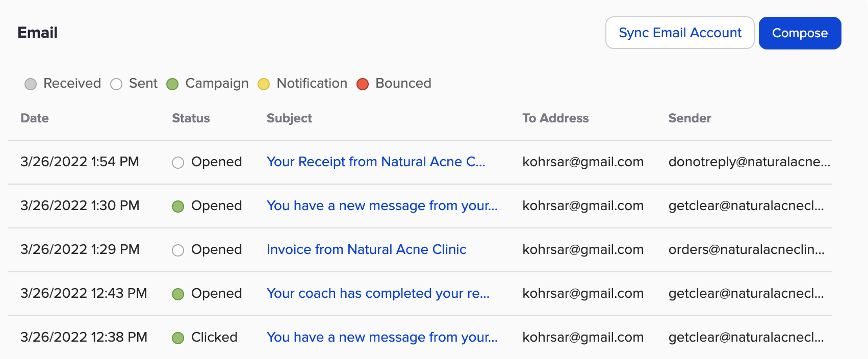Image resolution: width=868 pixels, height=359 pixels.
Task: Click the red Bounced legend dot
Action: [363, 84]
